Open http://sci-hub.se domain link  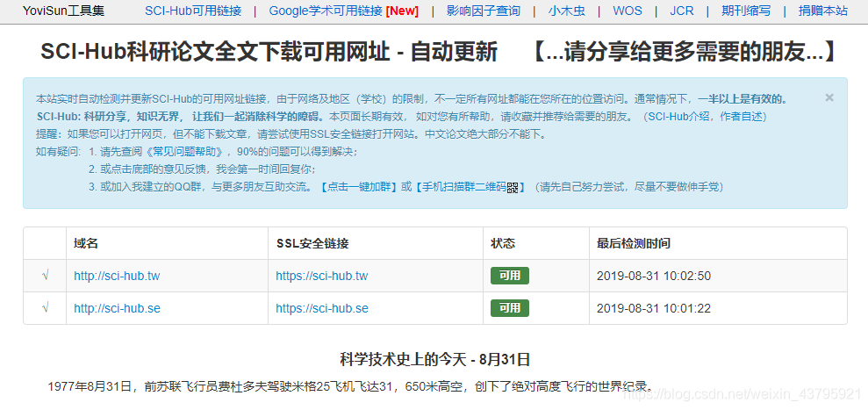point(117,309)
